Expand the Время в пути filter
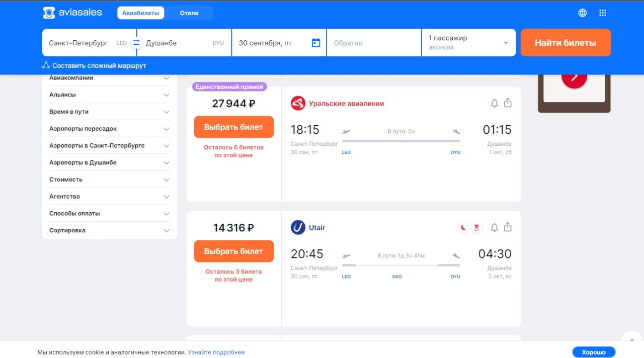This screenshot has width=644, height=358. coord(167,112)
